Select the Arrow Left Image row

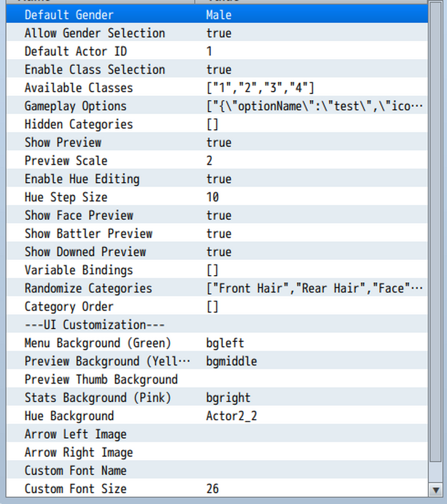pyautogui.click(x=217, y=434)
